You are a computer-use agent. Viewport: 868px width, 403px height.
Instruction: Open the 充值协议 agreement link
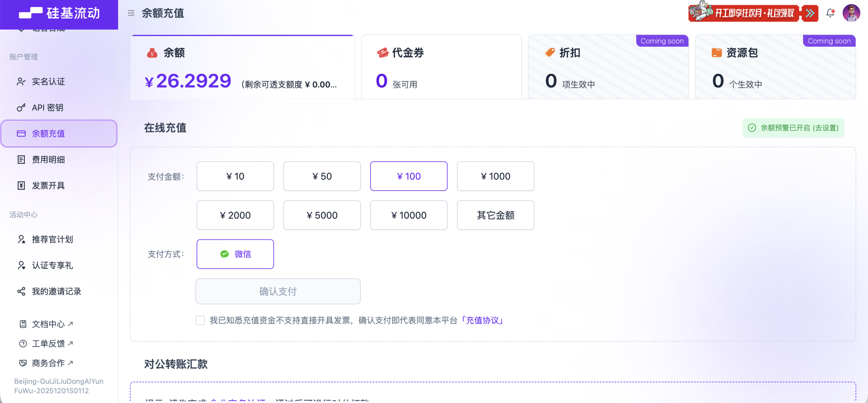[482, 320]
